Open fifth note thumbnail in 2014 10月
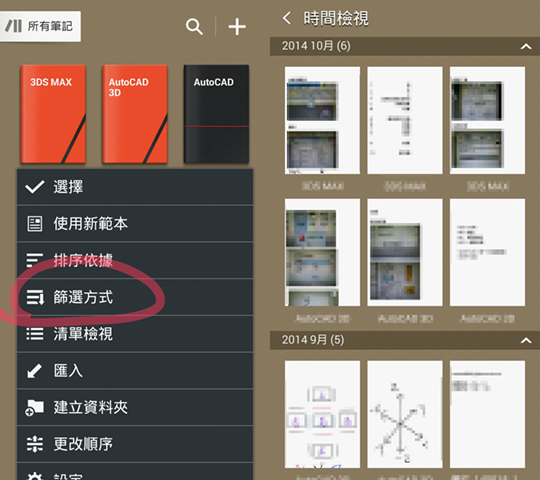This screenshot has height=480, width=540. click(x=405, y=252)
